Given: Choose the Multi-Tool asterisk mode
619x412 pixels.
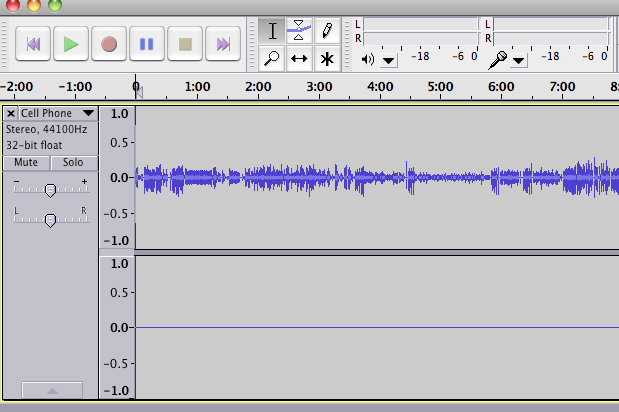Looking at the screenshot, I should click(327, 59).
